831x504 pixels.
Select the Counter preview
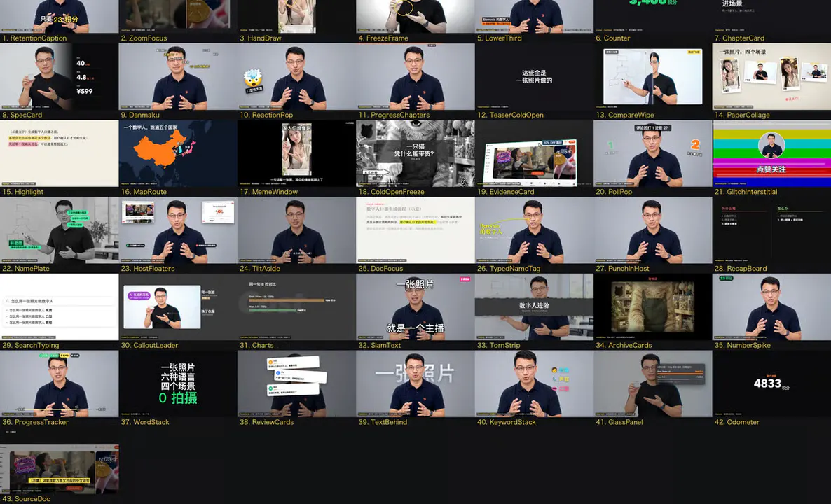pos(653,16)
